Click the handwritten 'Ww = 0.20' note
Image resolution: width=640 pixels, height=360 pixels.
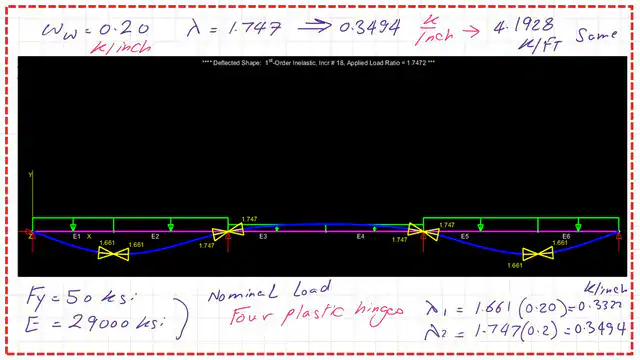[x=96, y=30]
